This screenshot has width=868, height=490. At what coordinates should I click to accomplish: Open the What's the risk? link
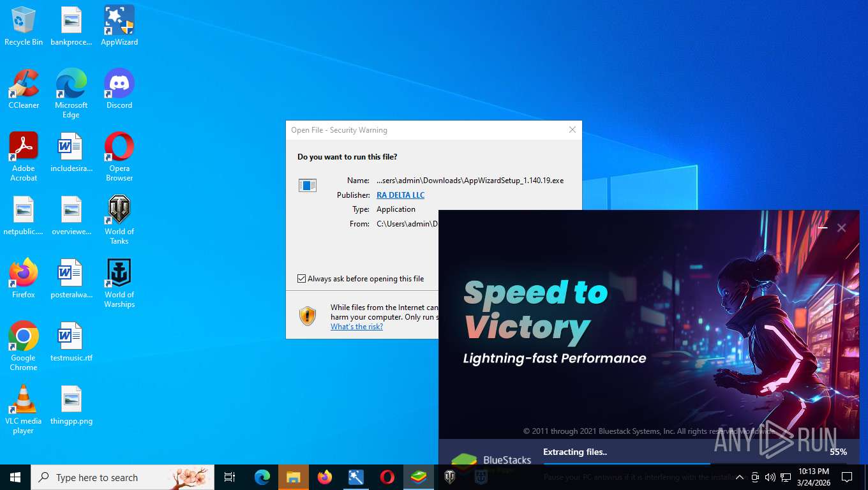click(357, 327)
